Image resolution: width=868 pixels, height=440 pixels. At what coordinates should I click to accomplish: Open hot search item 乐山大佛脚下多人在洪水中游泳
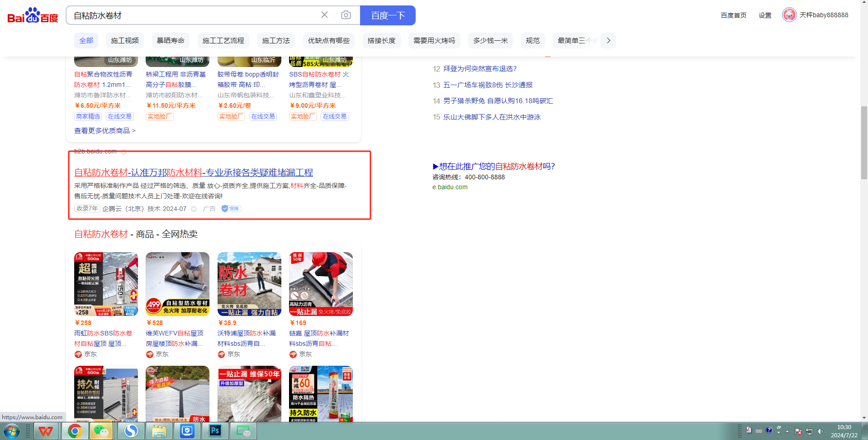(492, 117)
